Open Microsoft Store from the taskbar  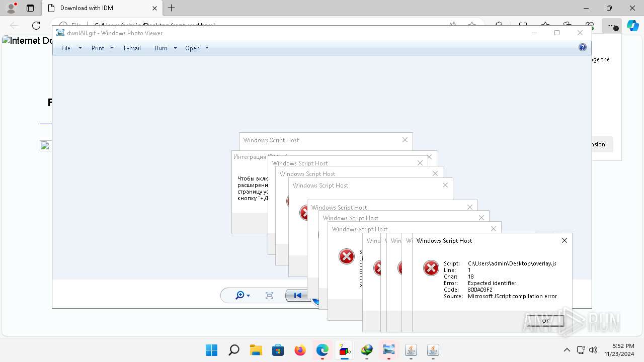[278, 350]
